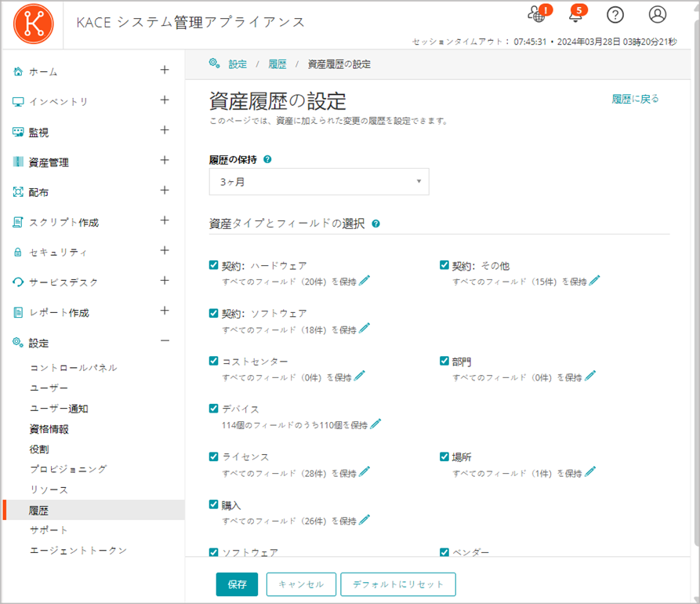The height and width of the screenshot is (604, 700).
Task: Open the 履歴の保持 3ヶ月 dropdown
Action: click(318, 182)
